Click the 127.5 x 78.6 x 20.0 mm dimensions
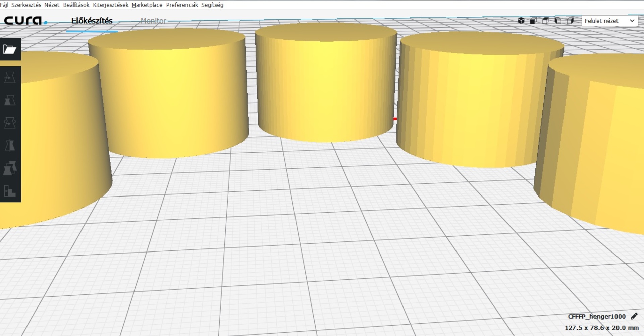Viewport: 644px width, 336px height. coord(602,328)
